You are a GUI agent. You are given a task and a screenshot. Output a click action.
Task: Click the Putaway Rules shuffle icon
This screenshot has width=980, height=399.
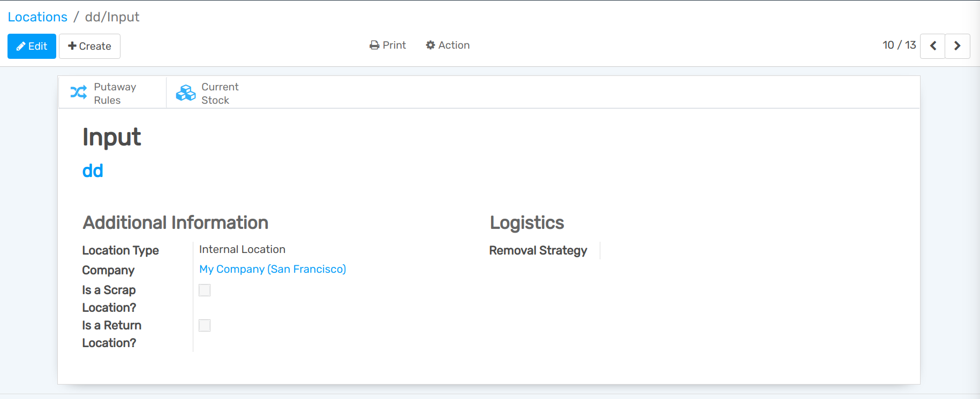pos(79,93)
